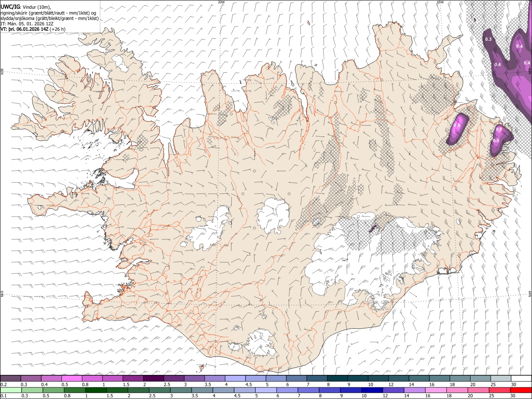Select the 'slydda/snjókoma (grátt/bleikt/grænt' legend line
The width and height of the screenshot is (532, 399).
tap(49, 19)
